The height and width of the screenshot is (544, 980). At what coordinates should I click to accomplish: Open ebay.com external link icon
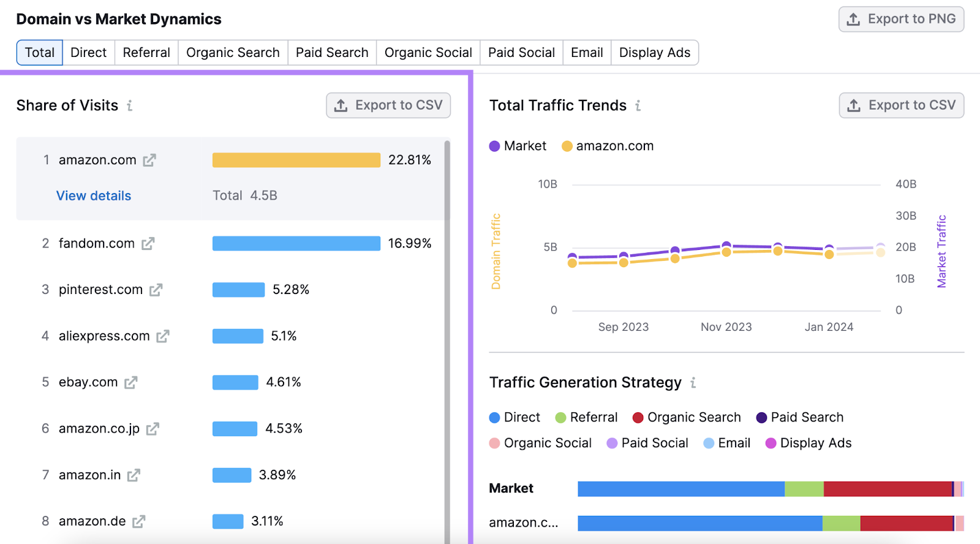(130, 383)
